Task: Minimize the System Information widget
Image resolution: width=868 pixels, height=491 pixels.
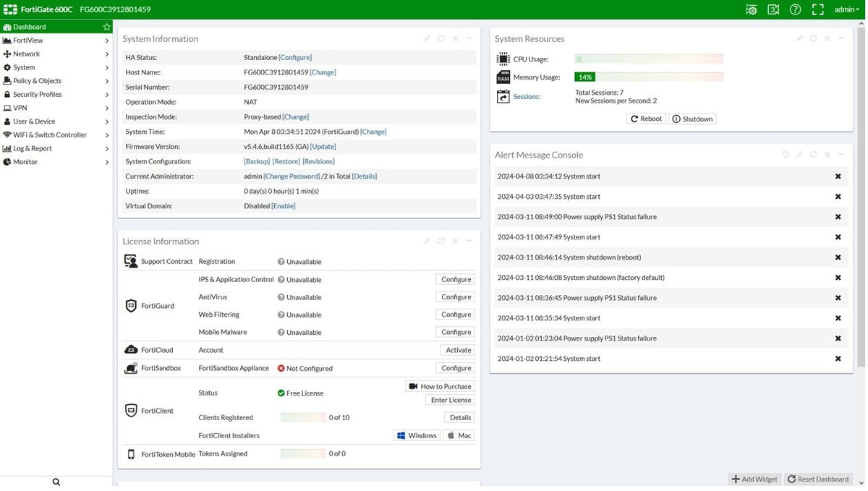Action: coord(469,38)
